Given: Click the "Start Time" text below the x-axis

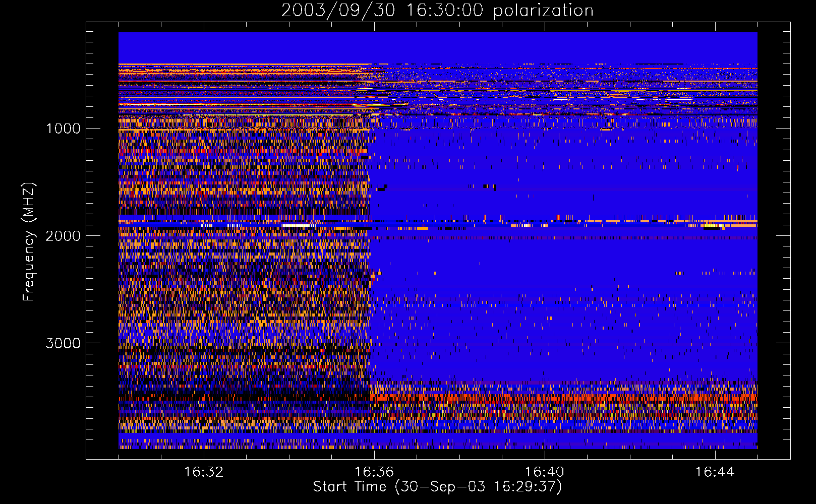Looking at the screenshot, I should (x=349, y=487).
